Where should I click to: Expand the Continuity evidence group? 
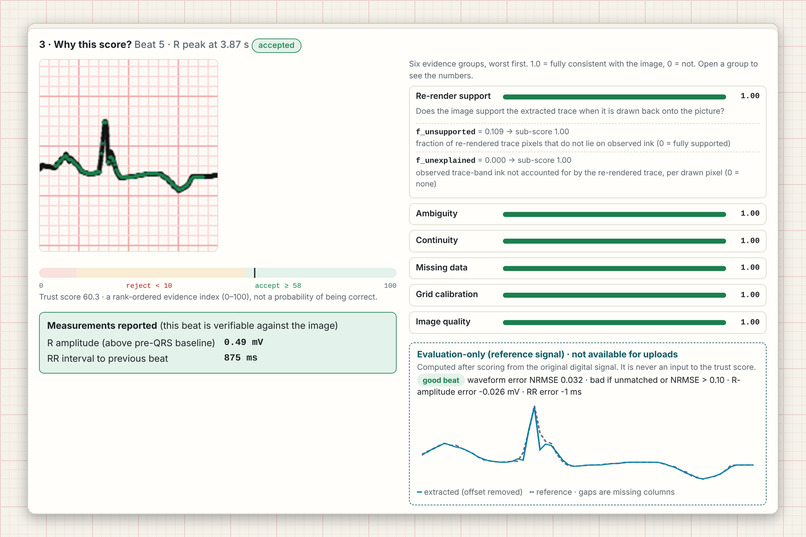pos(588,240)
